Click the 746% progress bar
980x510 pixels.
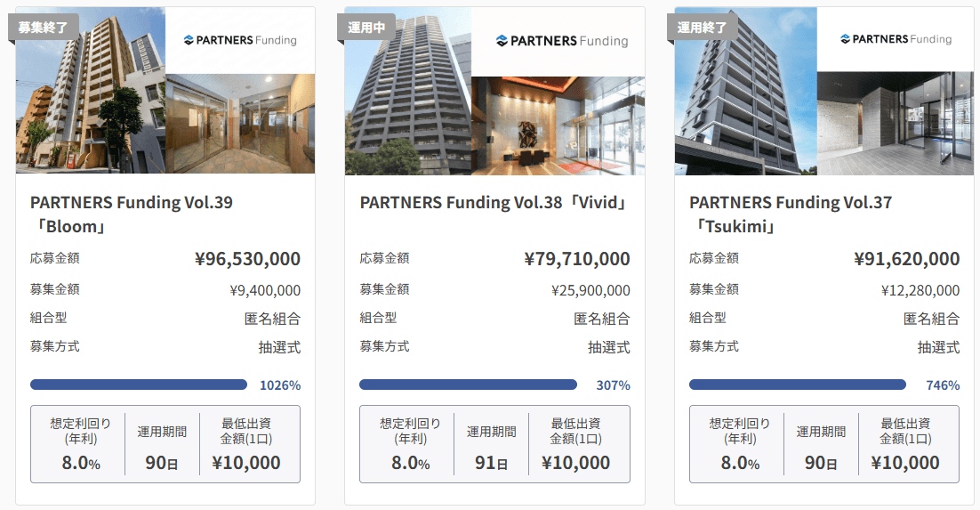[x=798, y=385]
